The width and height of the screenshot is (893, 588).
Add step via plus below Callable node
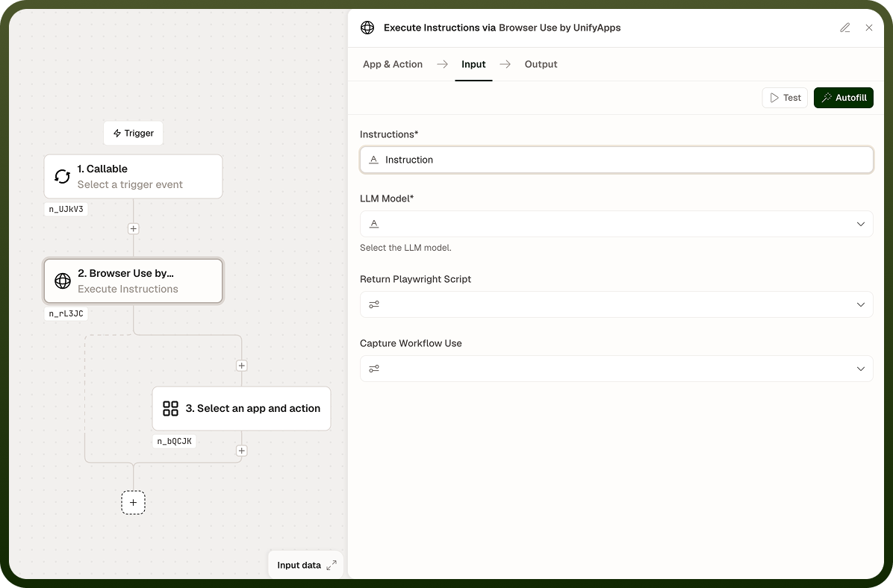tap(133, 229)
